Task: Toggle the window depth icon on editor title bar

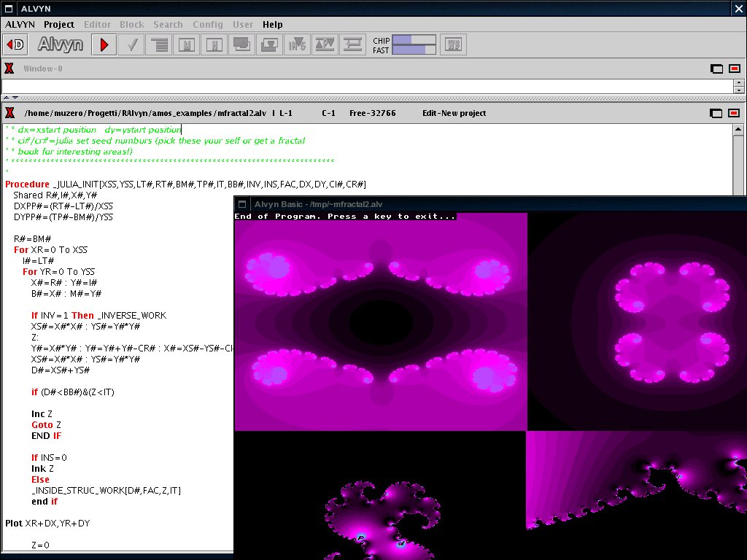Action: point(716,113)
